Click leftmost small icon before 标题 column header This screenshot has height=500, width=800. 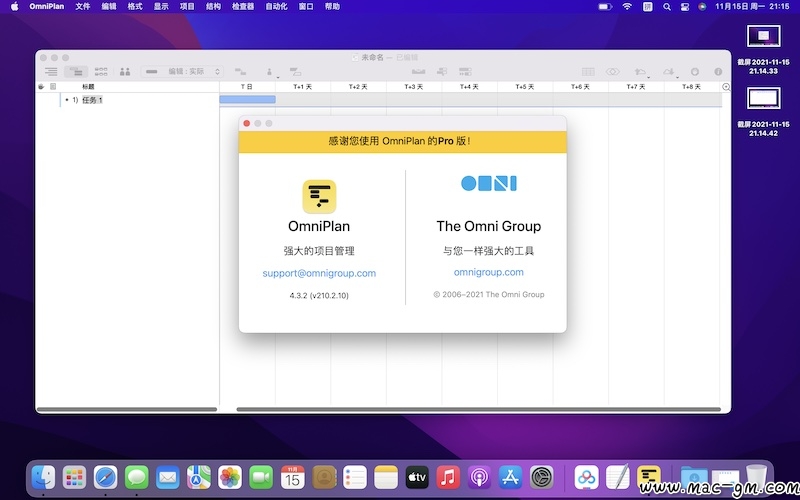click(41, 87)
